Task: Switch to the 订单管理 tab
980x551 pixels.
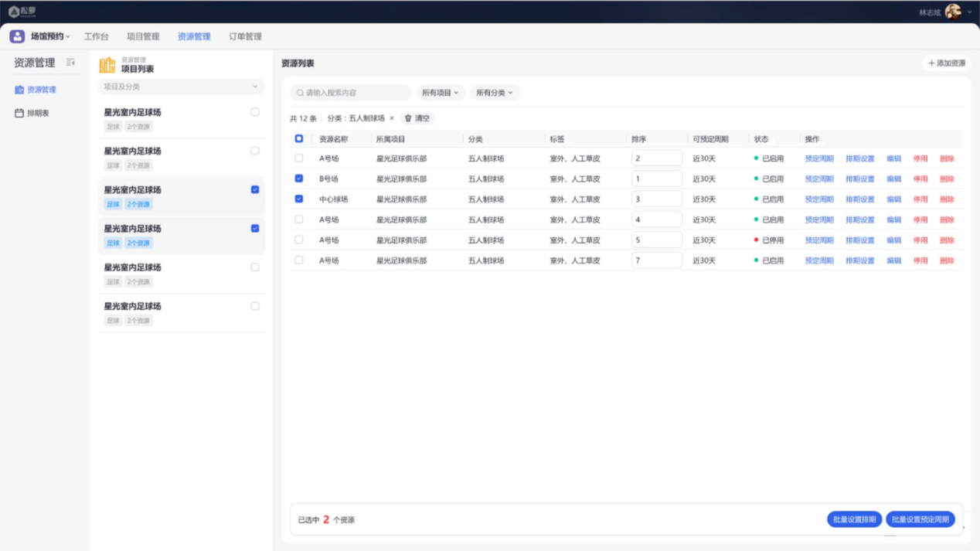Action: coord(245,36)
